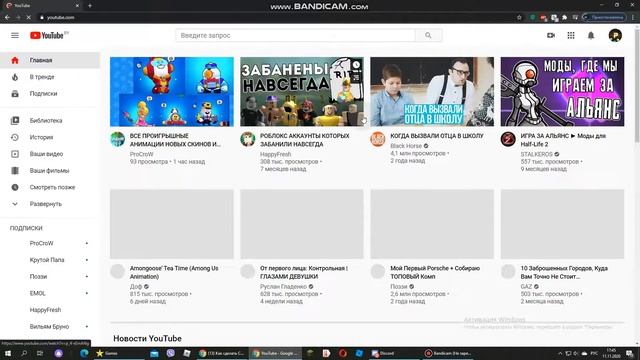Open the account avatar menu

615,36
